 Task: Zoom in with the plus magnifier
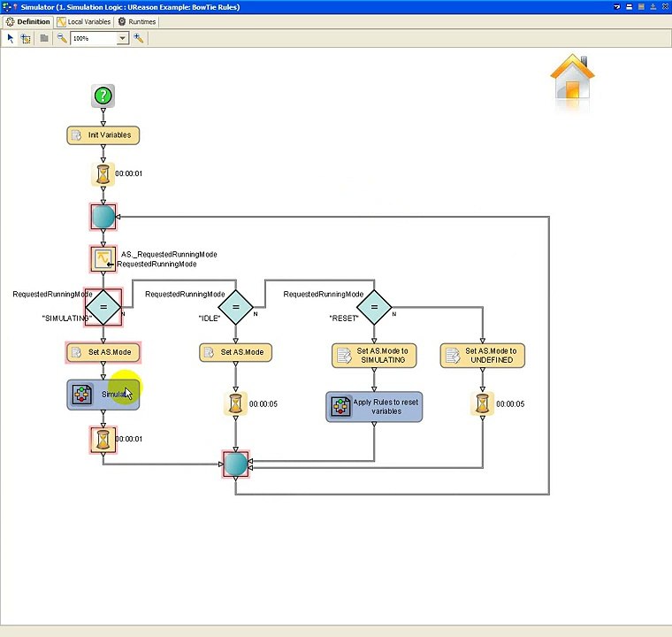tap(139, 38)
